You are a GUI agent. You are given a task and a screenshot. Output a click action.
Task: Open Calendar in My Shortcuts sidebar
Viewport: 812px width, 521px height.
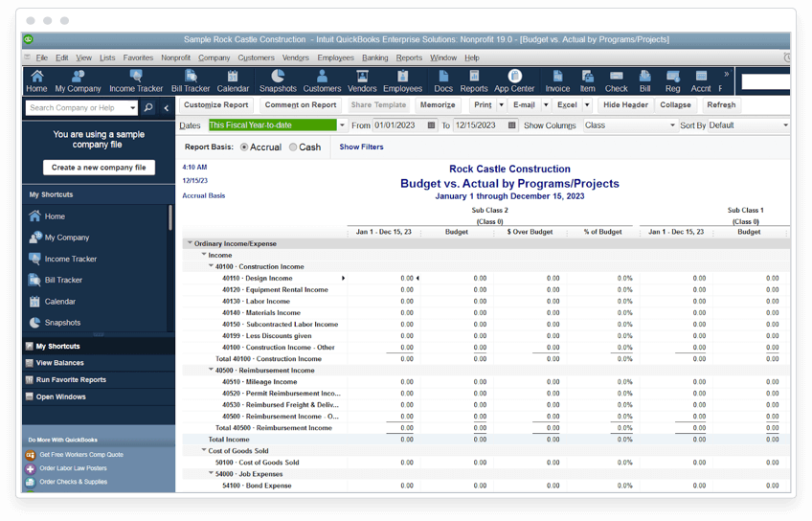pyautogui.click(x=60, y=302)
